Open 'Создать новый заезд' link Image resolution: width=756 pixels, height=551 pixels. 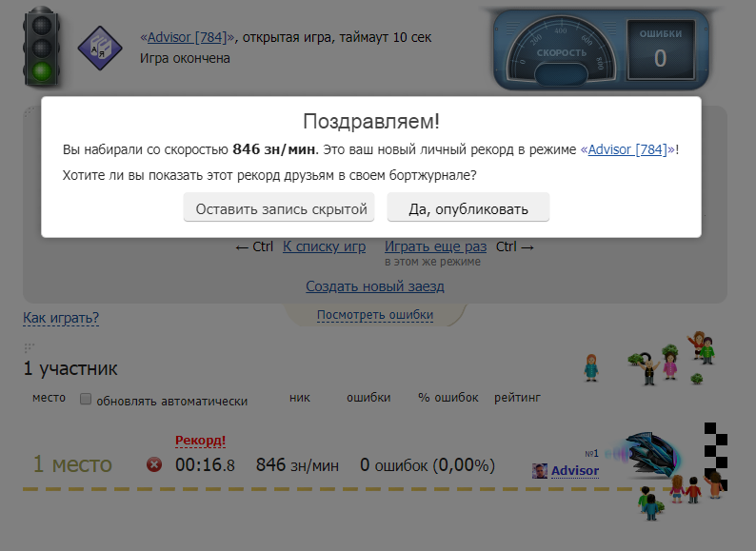[x=375, y=286]
